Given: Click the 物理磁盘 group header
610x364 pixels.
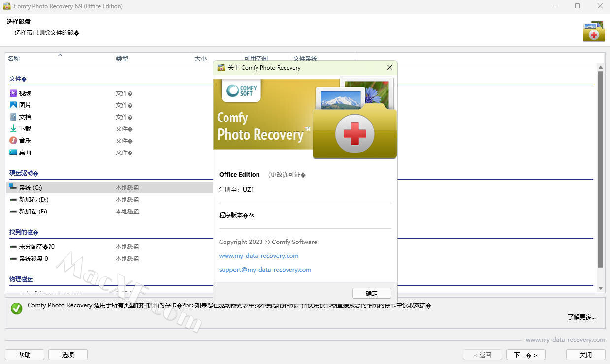Looking at the screenshot, I should coord(21,279).
